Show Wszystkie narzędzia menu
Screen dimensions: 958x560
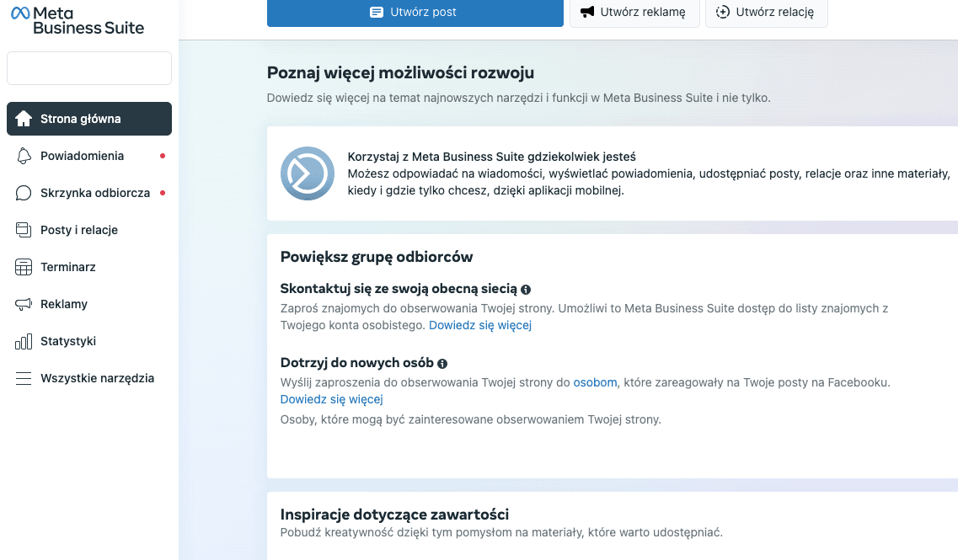[x=89, y=379]
